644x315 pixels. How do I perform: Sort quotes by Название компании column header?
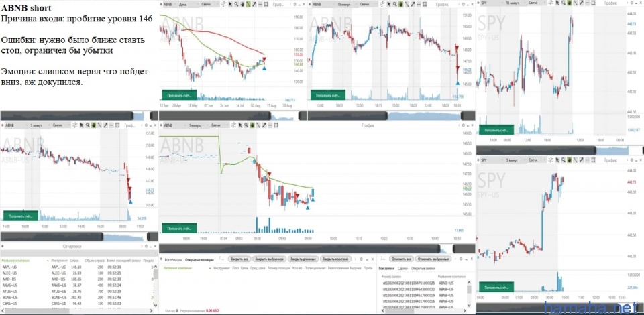click(15, 261)
